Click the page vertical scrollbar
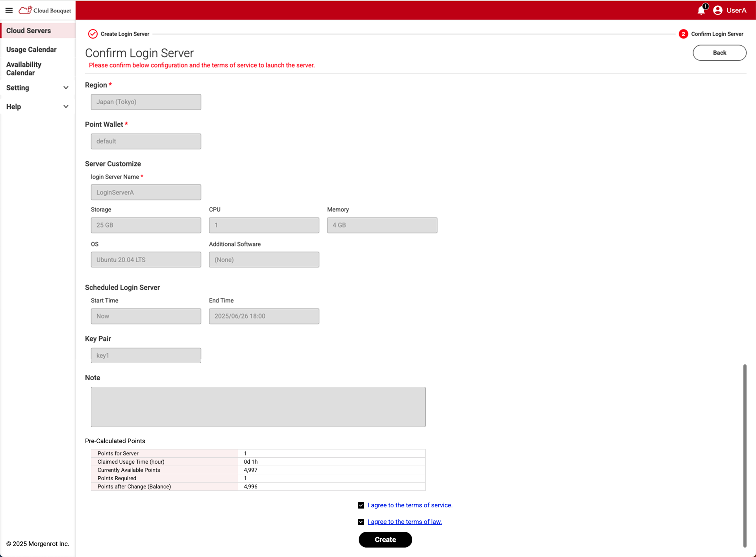This screenshot has width=756, height=557. pyautogui.click(x=745, y=456)
